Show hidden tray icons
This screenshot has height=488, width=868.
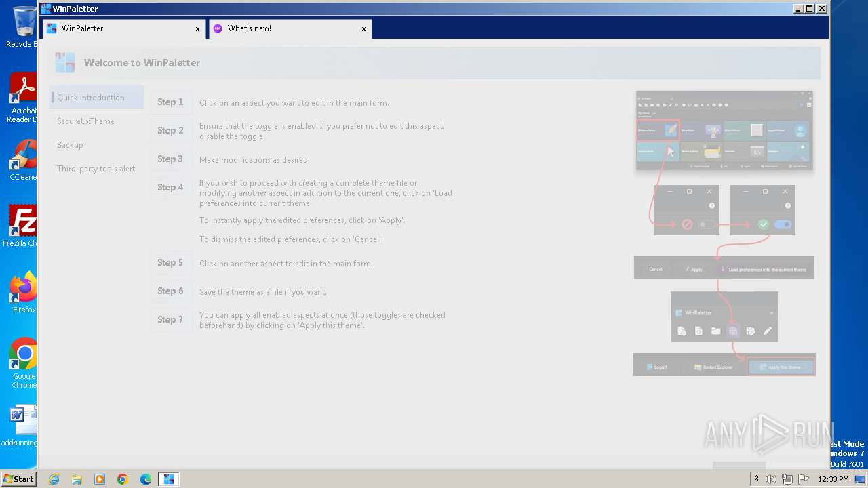pos(757,479)
